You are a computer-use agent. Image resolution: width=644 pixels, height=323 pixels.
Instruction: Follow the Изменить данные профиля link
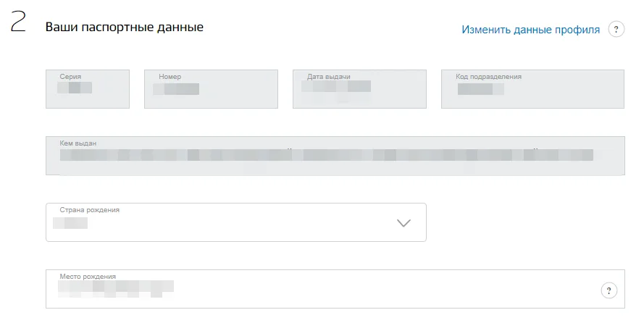(531, 30)
